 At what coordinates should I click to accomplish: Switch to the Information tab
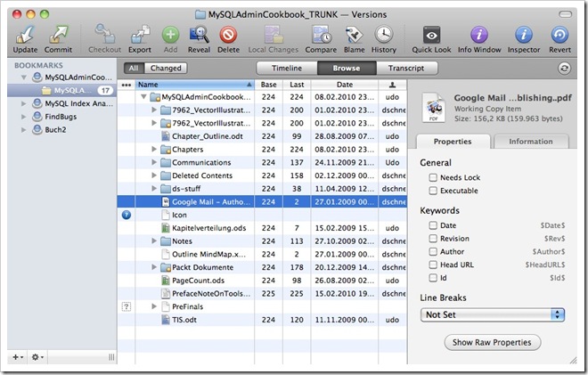pos(530,142)
